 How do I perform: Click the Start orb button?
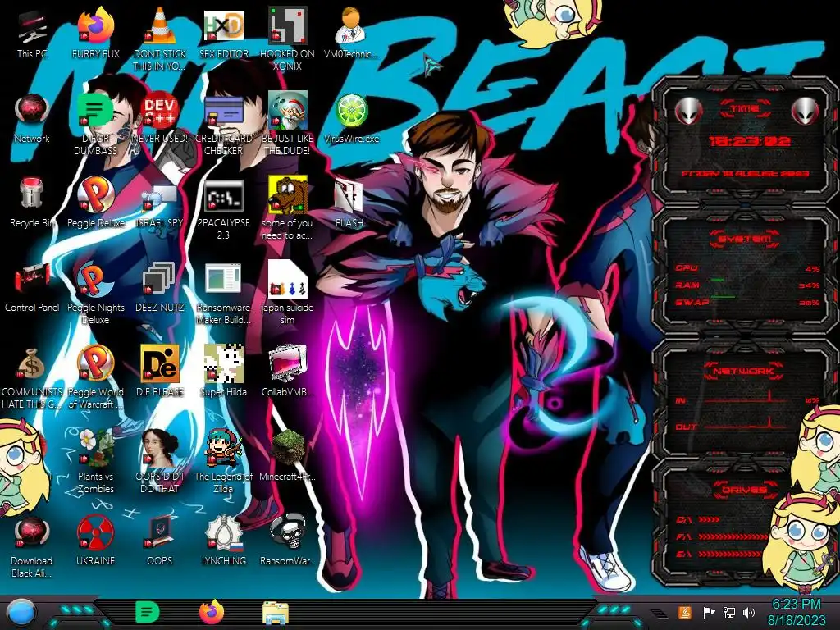[21, 613]
